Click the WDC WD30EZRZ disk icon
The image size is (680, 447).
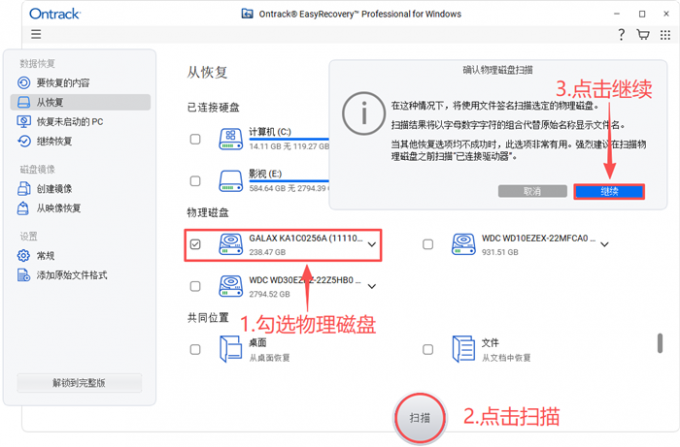pyautogui.click(x=231, y=286)
